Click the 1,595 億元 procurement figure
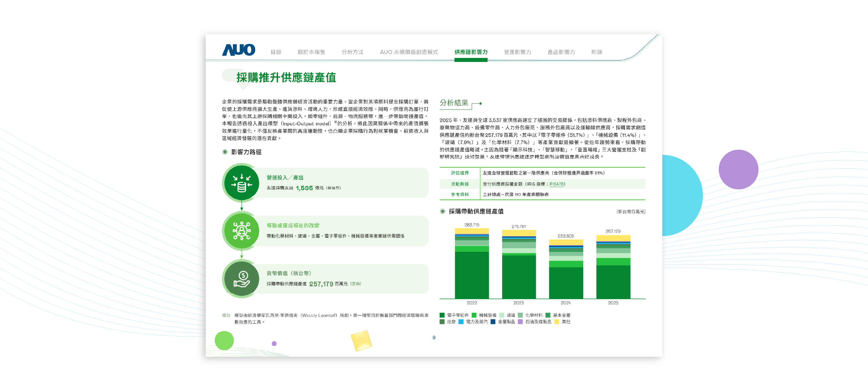Viewport: 868px width, 391px height. [310, 188]
